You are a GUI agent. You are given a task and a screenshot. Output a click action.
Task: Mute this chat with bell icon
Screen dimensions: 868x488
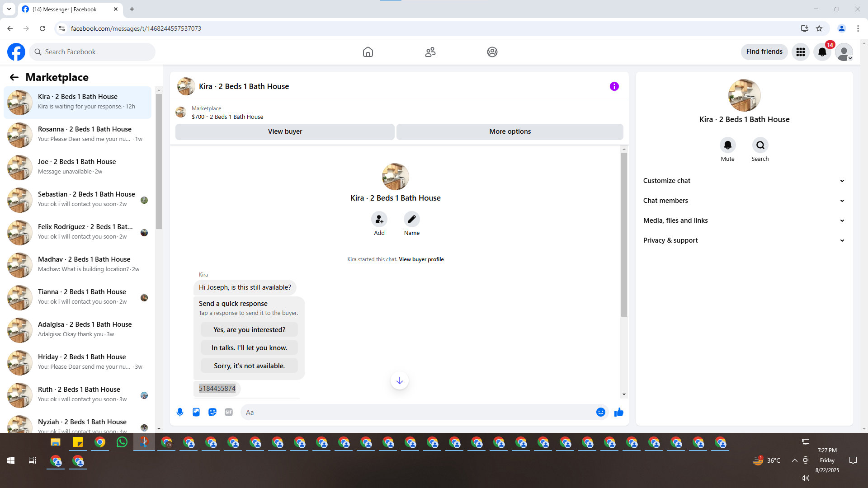click(727, 145)
